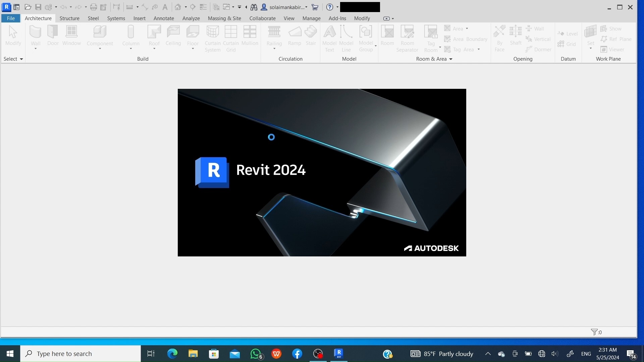Pick the Mullion tool
644x362 pixels.
click(250, 36)
